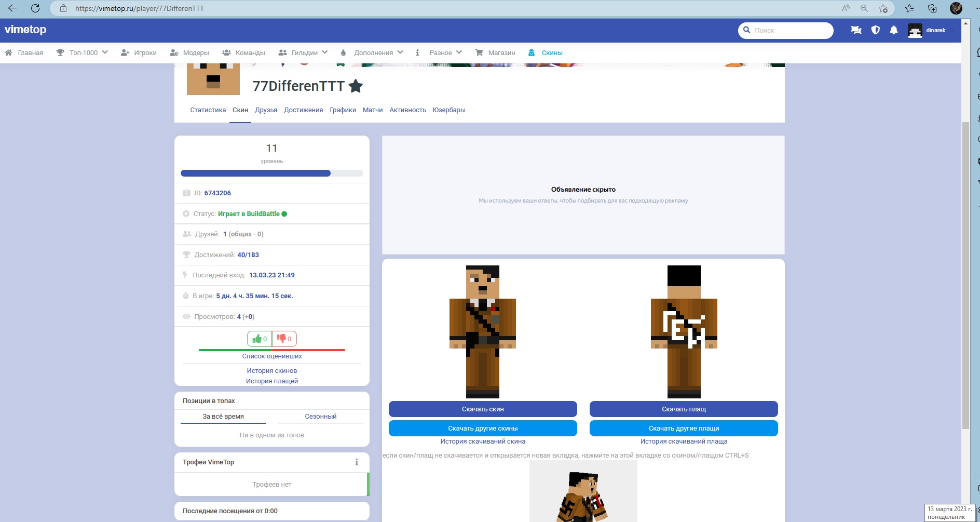The image size is (980, 522).
Task: Open История скинов link
Action: (x=271, y=371)
